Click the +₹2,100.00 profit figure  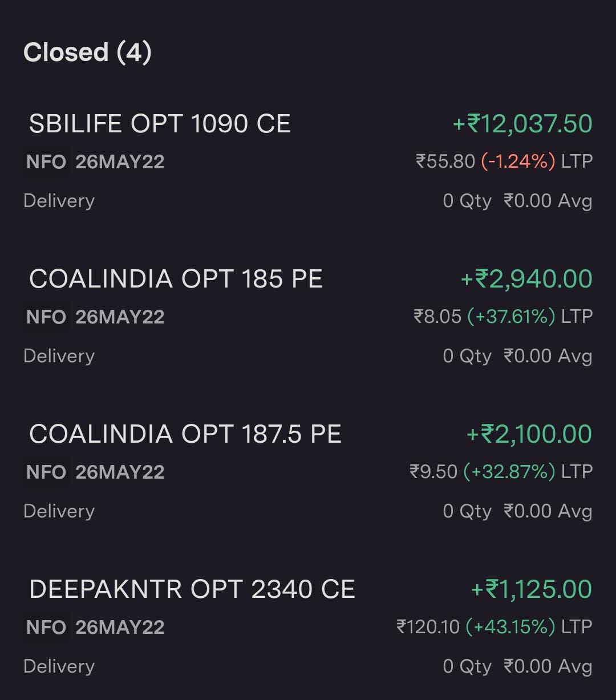(529, 434)
